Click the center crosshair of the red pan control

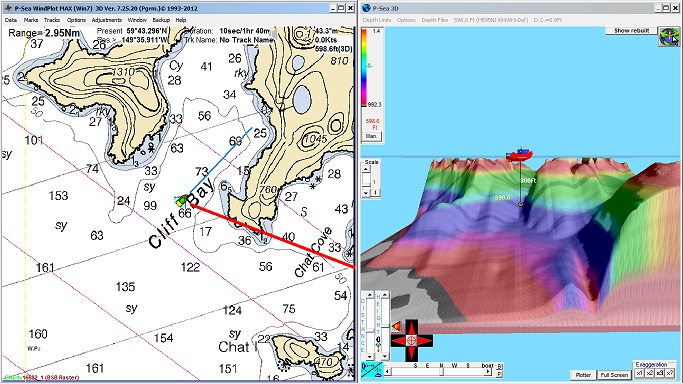(x=412, y=340)
